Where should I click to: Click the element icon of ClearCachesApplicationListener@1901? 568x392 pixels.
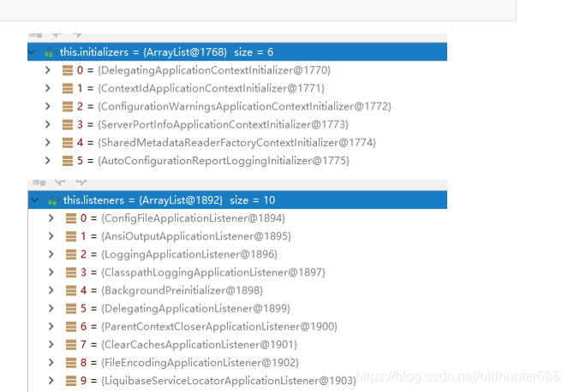click(71, 345)
